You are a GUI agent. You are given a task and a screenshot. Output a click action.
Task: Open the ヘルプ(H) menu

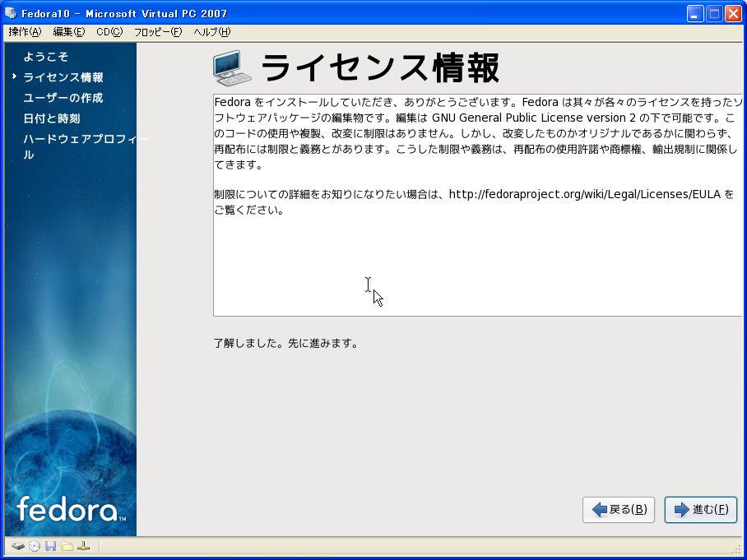tap(212, 32)
